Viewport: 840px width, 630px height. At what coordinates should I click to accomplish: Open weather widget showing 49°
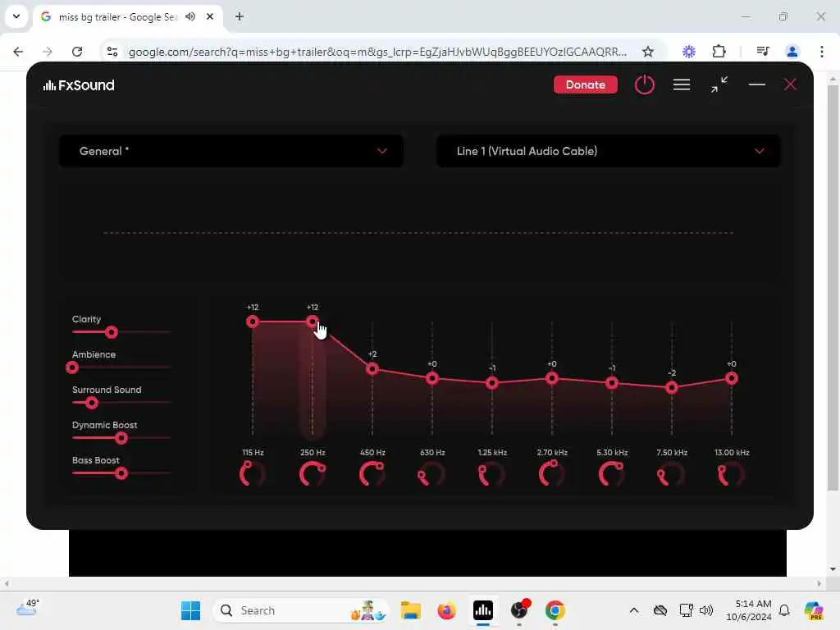pyautogui.click(x=27, y=608)
